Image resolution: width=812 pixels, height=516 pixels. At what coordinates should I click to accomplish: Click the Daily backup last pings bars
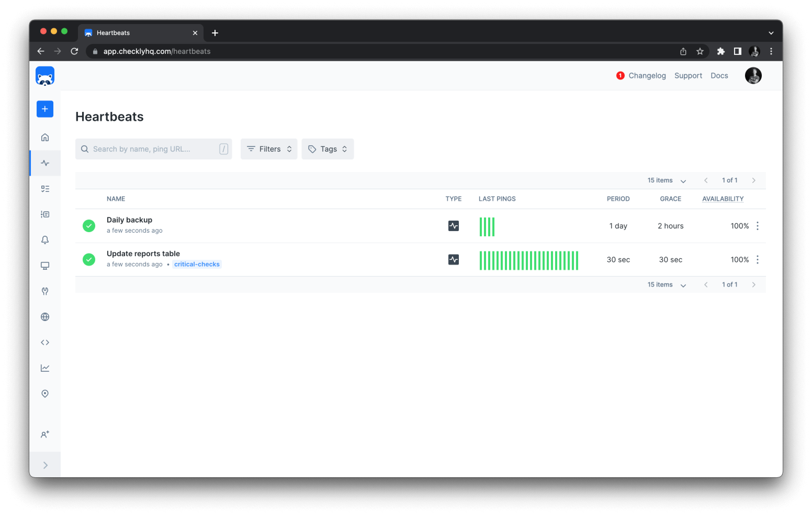(487, 226)
